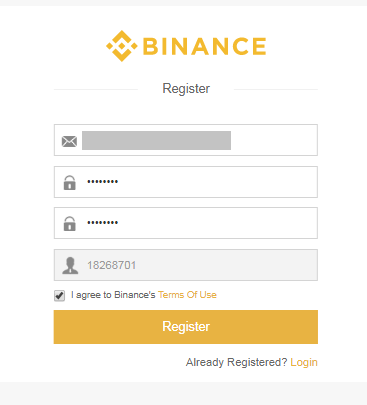This screenshot has width=367, height=405.
Task: Click the person silhouette referral icon
Action: tap(70, 266)
